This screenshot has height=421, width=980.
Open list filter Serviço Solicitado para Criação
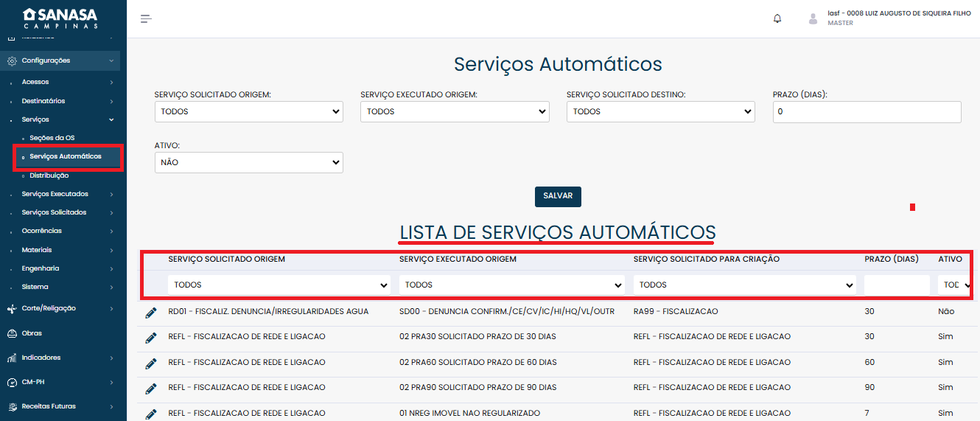tap(744, 285)
